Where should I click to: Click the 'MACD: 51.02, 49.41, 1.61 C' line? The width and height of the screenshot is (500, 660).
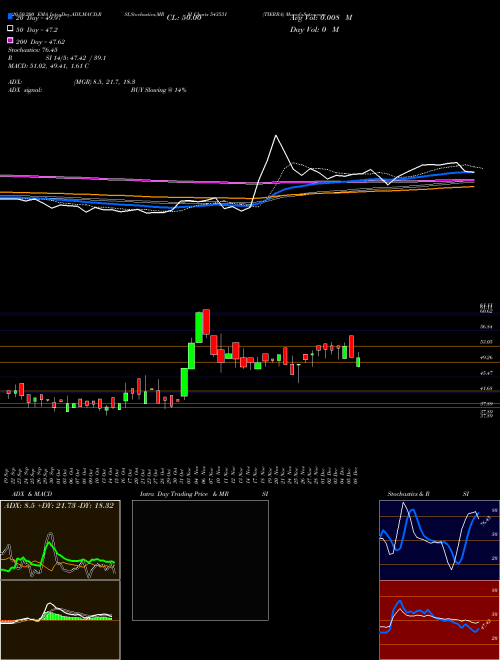(x=48, y=66)
